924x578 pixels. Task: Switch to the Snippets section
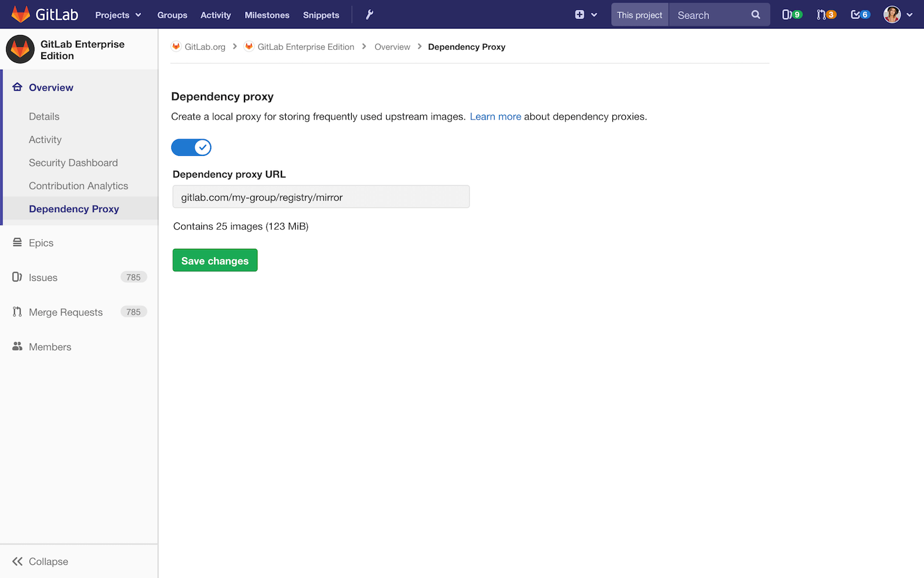point(321,15)
